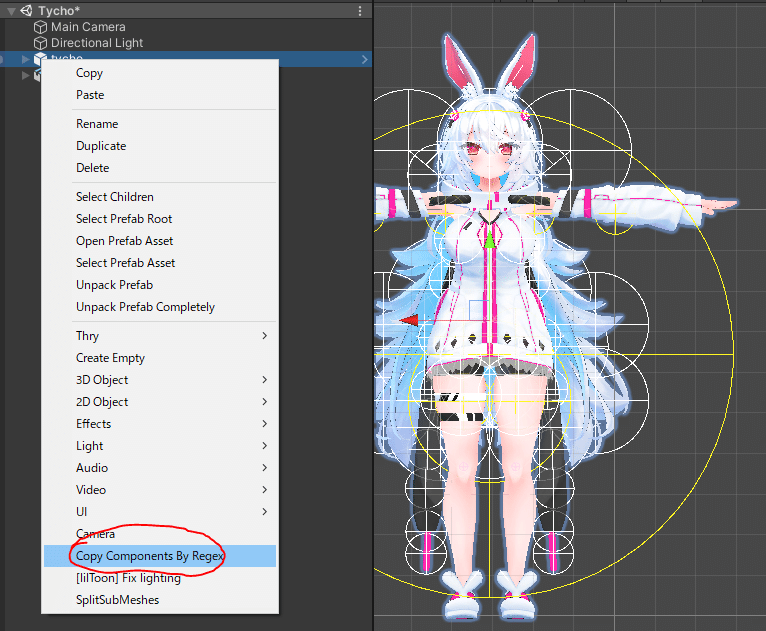Open the Thry submenu

[160, 336]
